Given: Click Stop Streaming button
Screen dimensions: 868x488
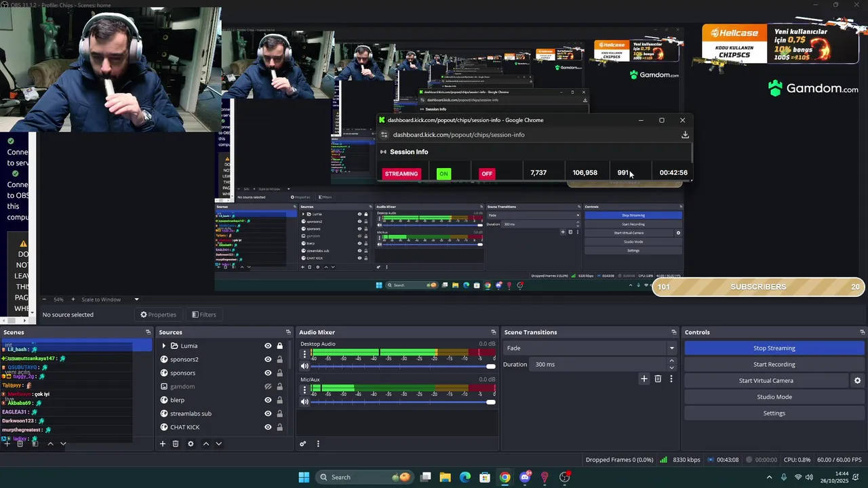Looking at the screenshot, I should [x=774, y=348].
